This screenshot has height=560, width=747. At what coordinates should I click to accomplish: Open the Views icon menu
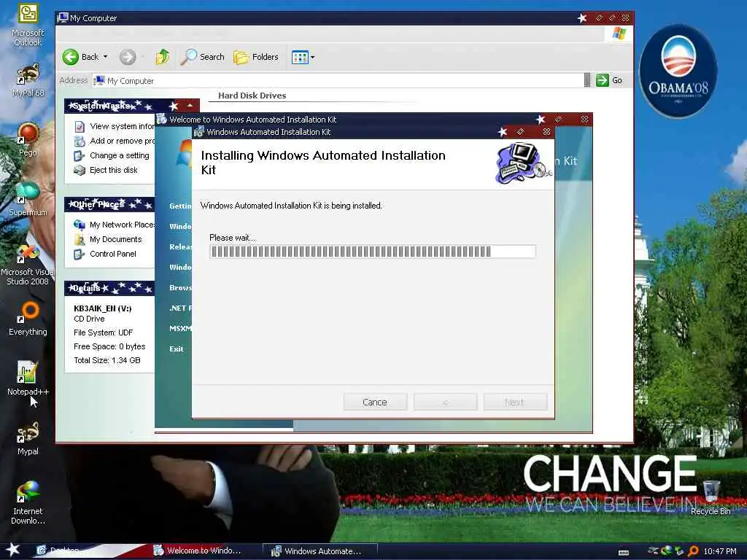300,57
